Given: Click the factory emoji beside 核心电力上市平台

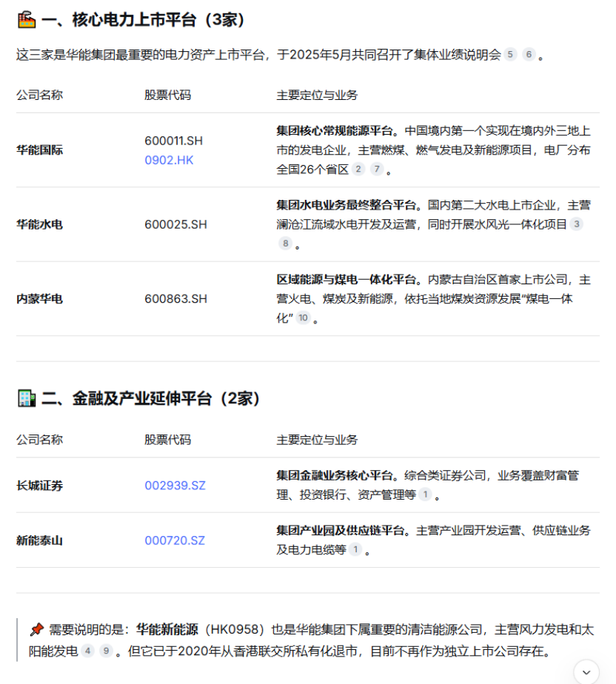Looking at the screenshot, I should [x=26, y=20].
